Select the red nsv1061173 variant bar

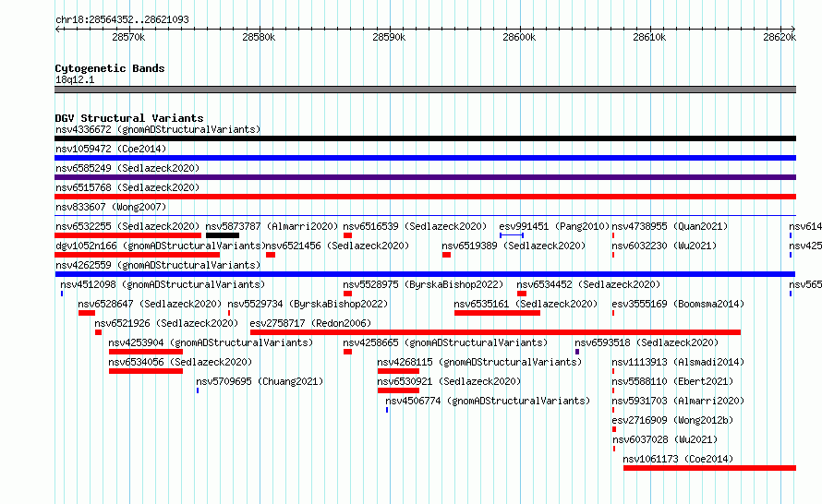tap(710, 468)
